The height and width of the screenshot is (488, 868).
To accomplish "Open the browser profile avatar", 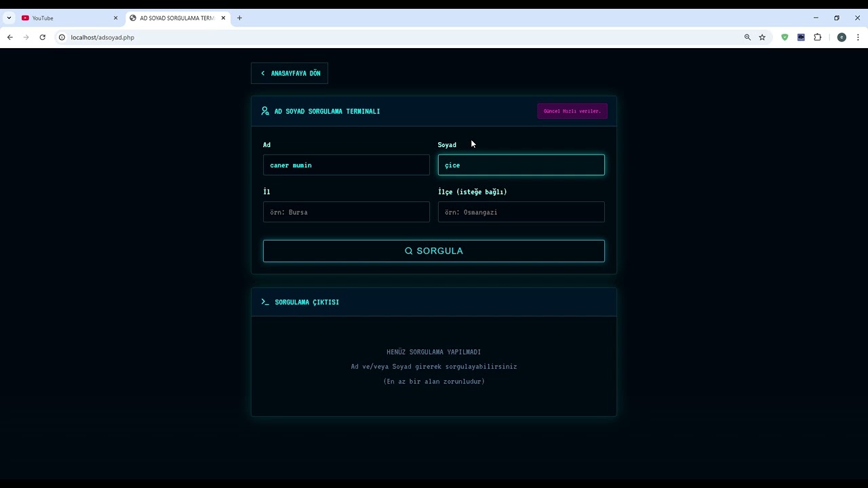I will click(842, 37).
